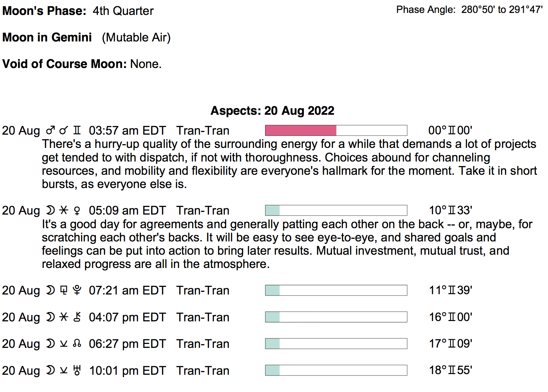This screenshot has width=548, height=392.
Task: Click the Gemini glyph beside 00° position
Action: pyautogui.click(x=452, y=130)
